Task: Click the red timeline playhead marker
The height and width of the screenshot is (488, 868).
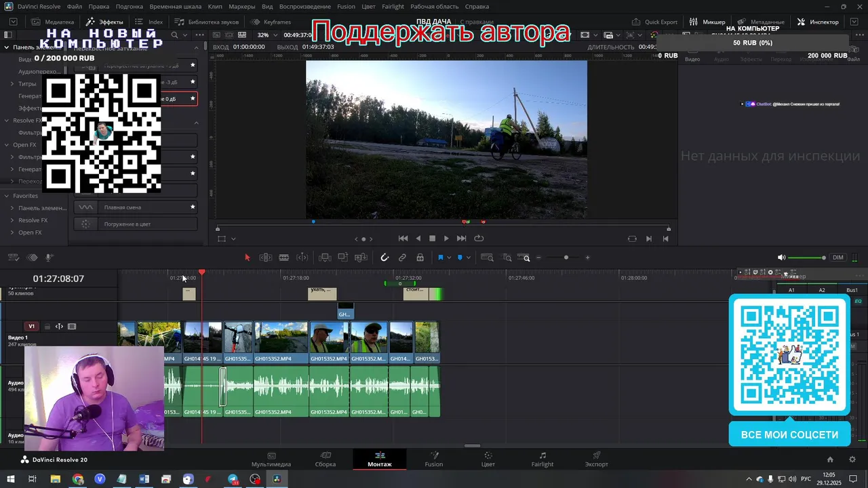Action: click(x=201, y=272)
